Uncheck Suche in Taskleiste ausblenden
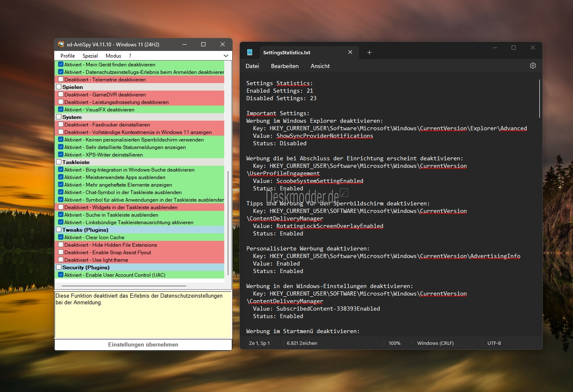 tap(61, 215)
